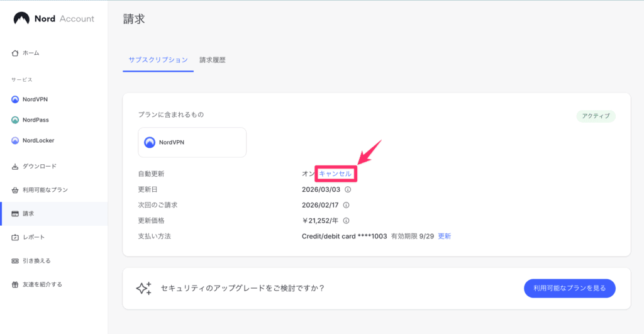Select 請求 in the sidebar
Viewport: 644px width, 334px height.
coord(54,214)
